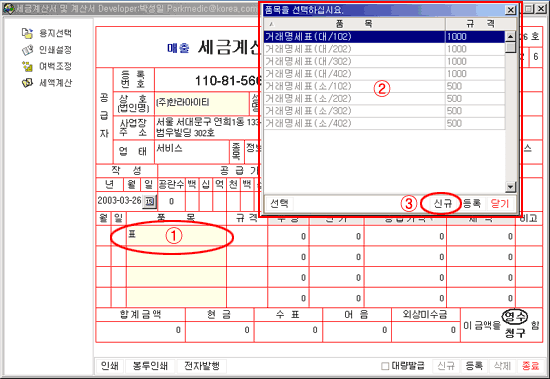This screenshot has width=550, height=379.
Task: Open the 인쇄설정 print settings icon
Action: click(x=27, y=50)
